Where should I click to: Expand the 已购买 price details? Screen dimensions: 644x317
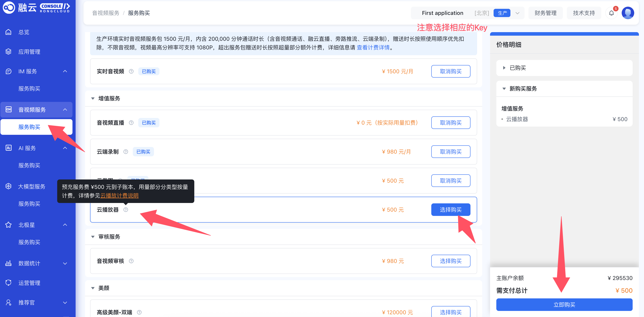(x=504, y=68)
